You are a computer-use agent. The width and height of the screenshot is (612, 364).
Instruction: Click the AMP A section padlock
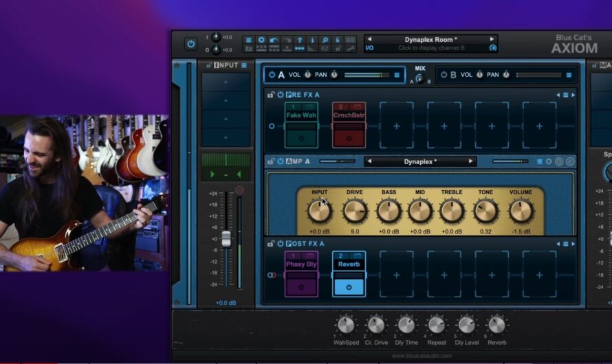(270, 161)
